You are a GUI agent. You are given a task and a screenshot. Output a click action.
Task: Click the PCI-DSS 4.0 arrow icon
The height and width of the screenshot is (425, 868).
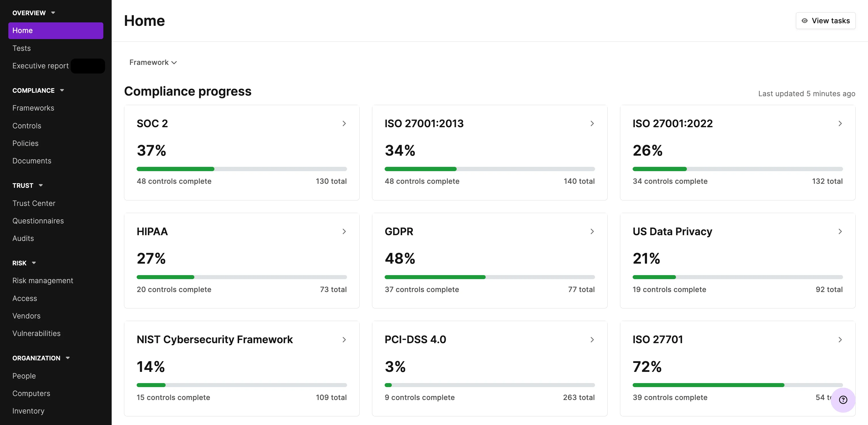coord(592,340)
